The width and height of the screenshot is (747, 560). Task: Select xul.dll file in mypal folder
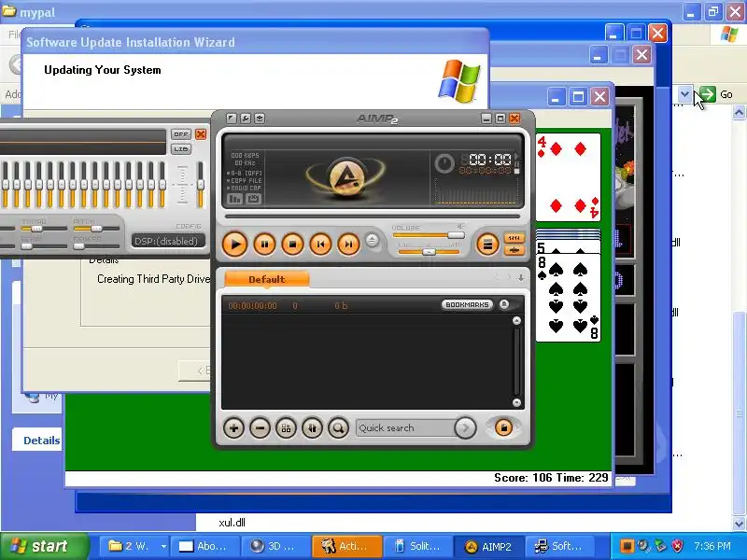232,523
